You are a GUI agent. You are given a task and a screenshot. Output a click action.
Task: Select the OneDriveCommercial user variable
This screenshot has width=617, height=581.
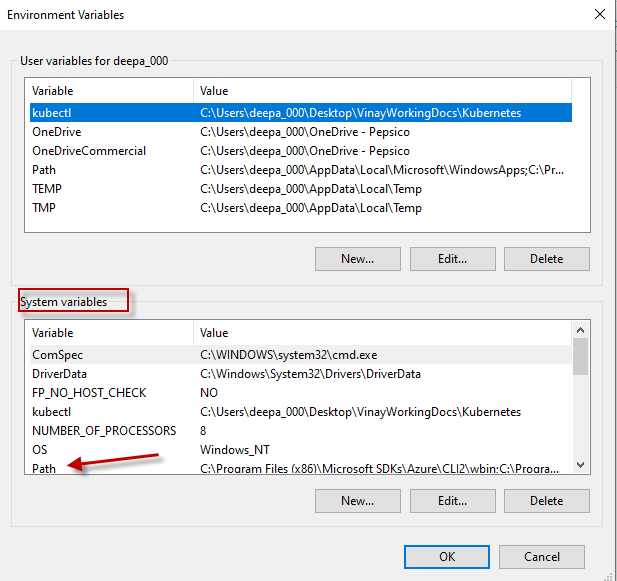click(301, 151)
